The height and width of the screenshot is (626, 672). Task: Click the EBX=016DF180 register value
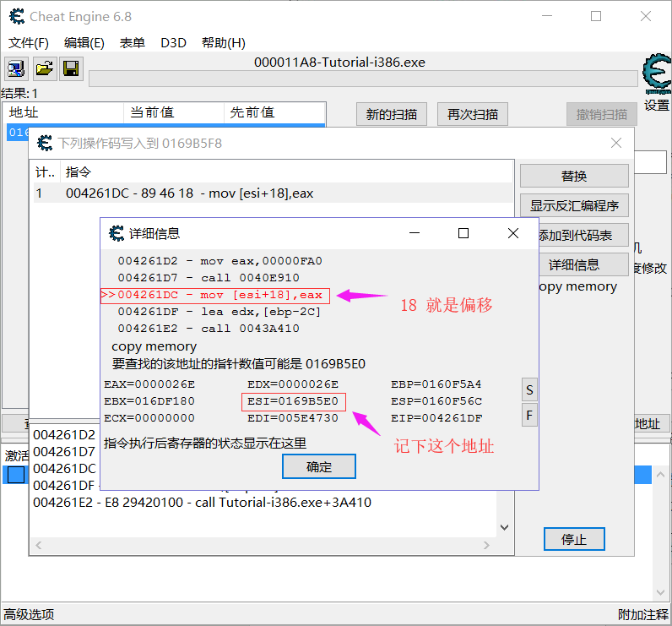(149, 401)
